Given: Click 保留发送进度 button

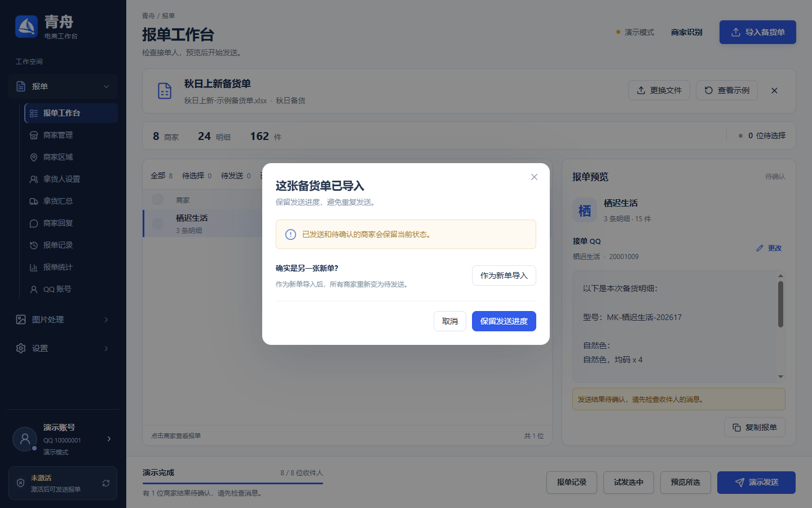Looking at the screenshot, I should [x=504, y=321].
